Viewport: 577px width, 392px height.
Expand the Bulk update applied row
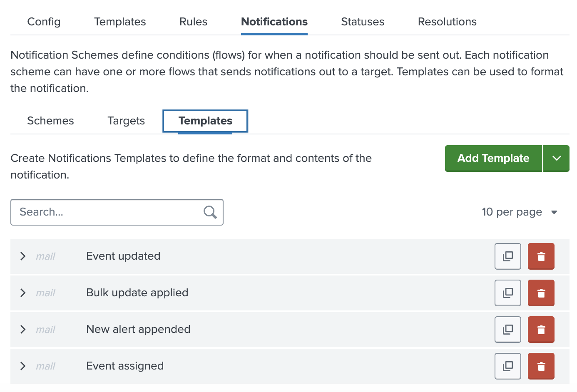(x=23, y=293)
